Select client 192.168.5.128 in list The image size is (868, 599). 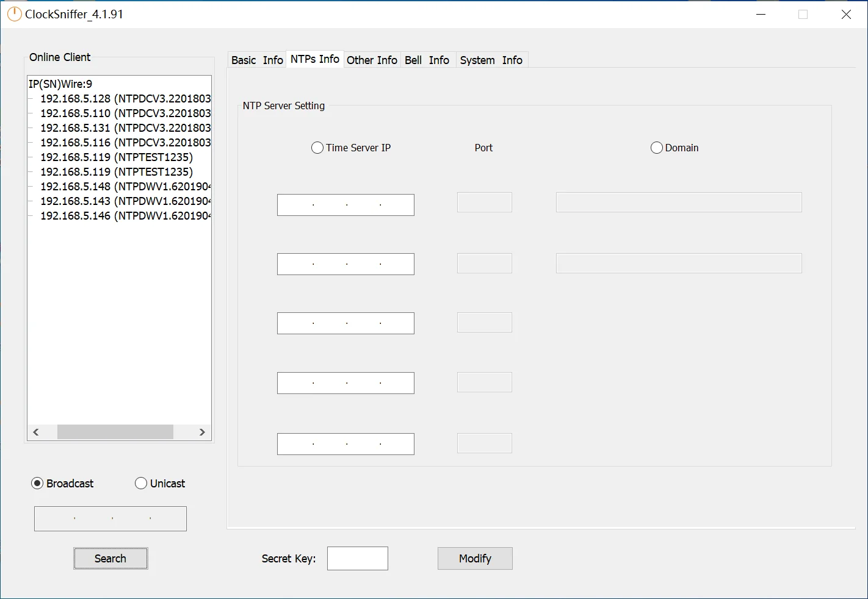pos(125,99)
